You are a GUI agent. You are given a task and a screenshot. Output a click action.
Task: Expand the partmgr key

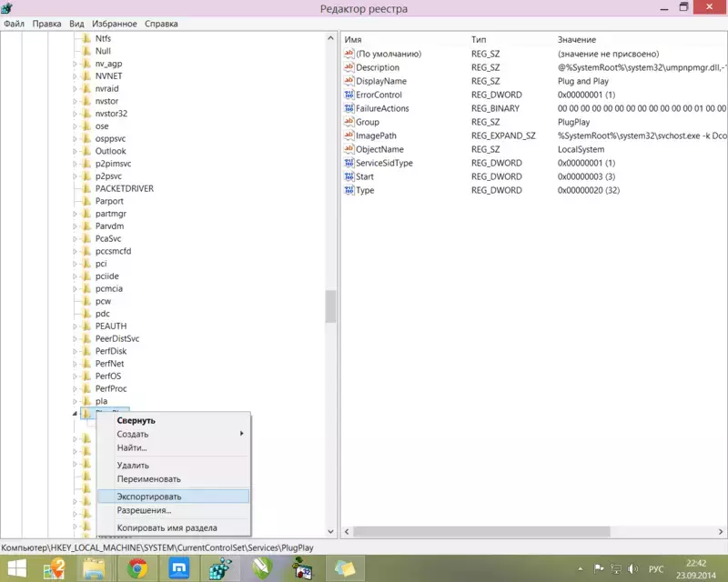[x=75, y=214]
